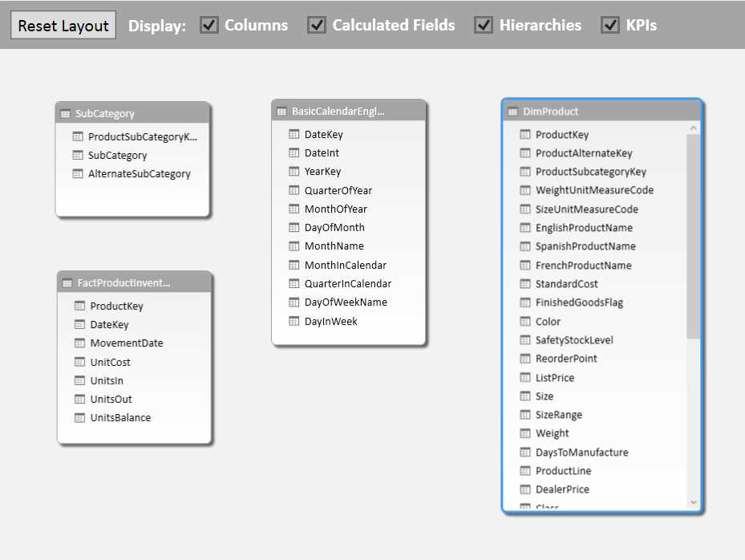The image size is (745, 560).
Task: Toggle the Columns display checkbox
Action: pyautogui.click(x=209, y=25)
